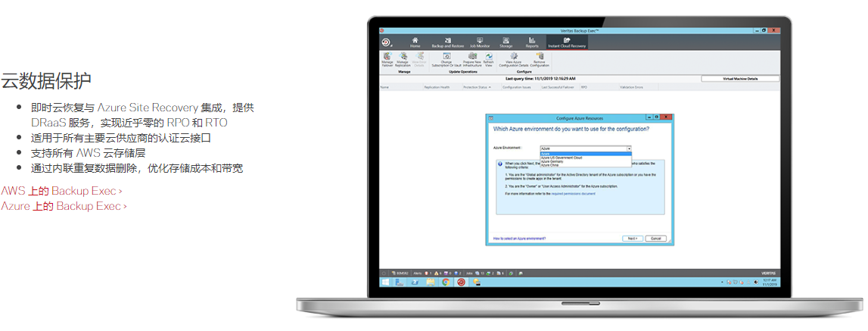The width and height of the screenshot is (868, 331).
Task: Click the Name column header
Action: click(x=401, y=87)
